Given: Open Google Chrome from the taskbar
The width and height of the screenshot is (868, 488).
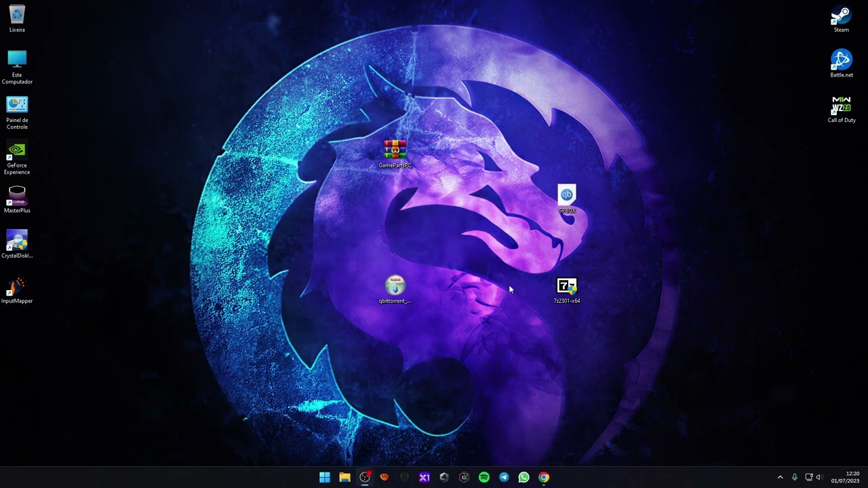Looking at the screenshot, I should [x=544, y=477].
